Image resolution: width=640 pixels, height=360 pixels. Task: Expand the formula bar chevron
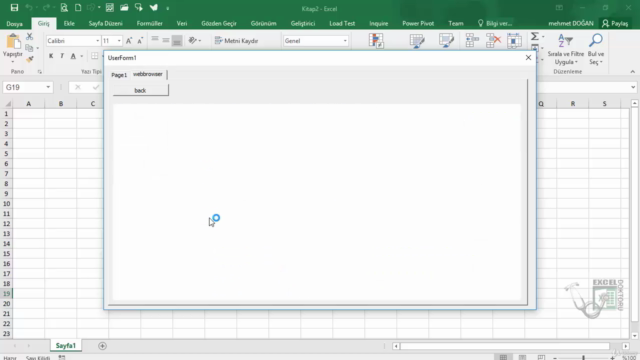tap(633, 87)
